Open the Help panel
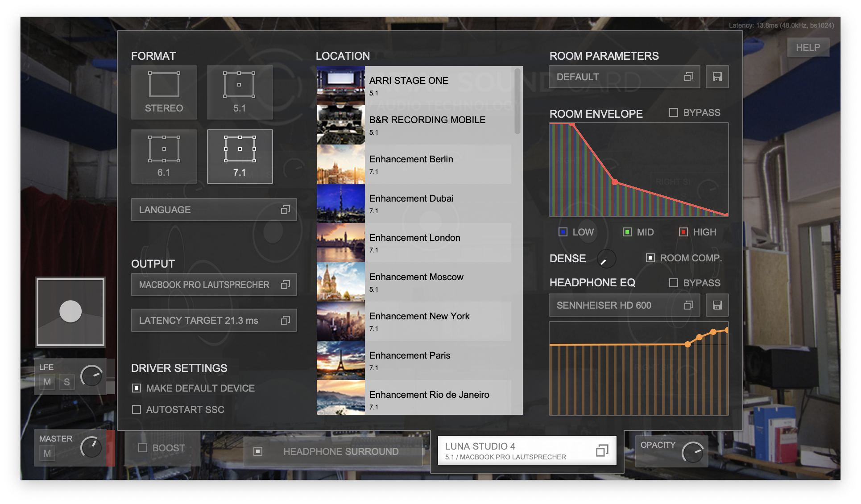861x504 pixels. point(808,47)
